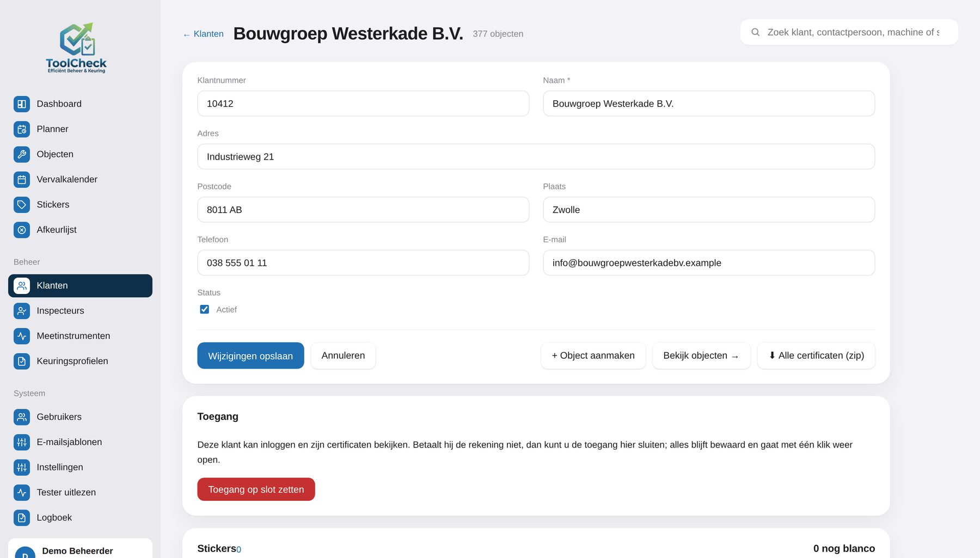Viewport: 980px width, 558px height.
Task: Focus the Postcode field
Action: (363, 210)
